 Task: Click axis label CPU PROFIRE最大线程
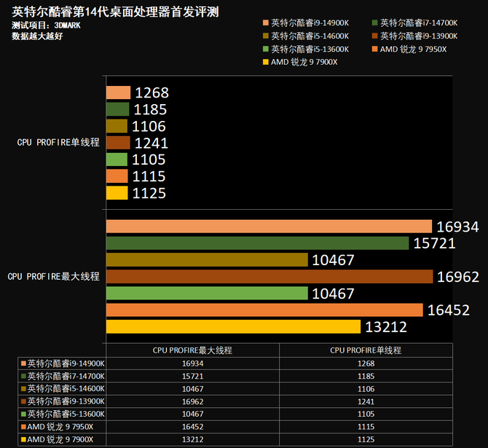tap(53, 277)
